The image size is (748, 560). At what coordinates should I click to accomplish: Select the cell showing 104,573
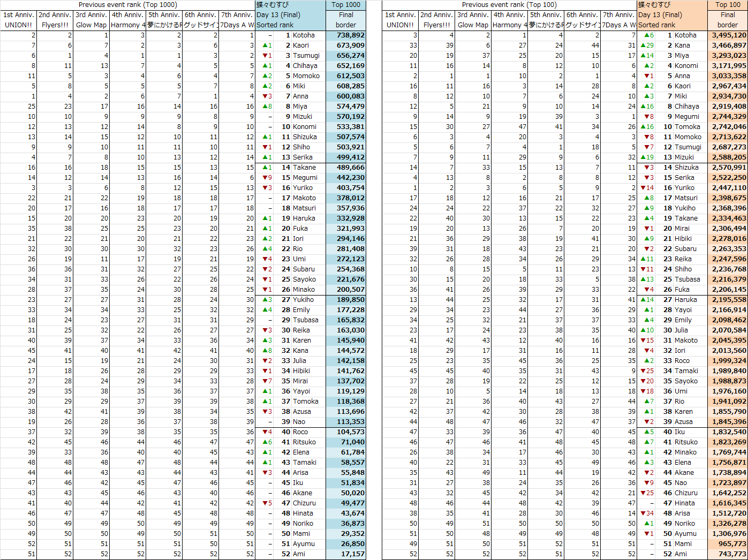pyautogui.click(x=346, y=432)
